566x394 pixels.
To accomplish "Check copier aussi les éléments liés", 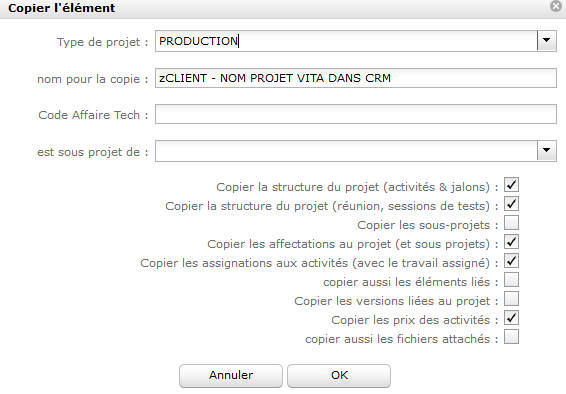I will pyautogui.click(x=511, y=280).
